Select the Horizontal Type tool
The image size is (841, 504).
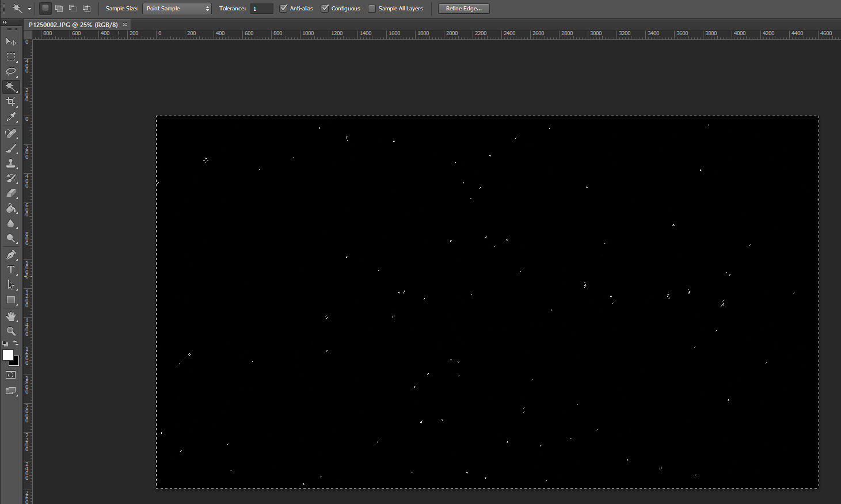11,270
